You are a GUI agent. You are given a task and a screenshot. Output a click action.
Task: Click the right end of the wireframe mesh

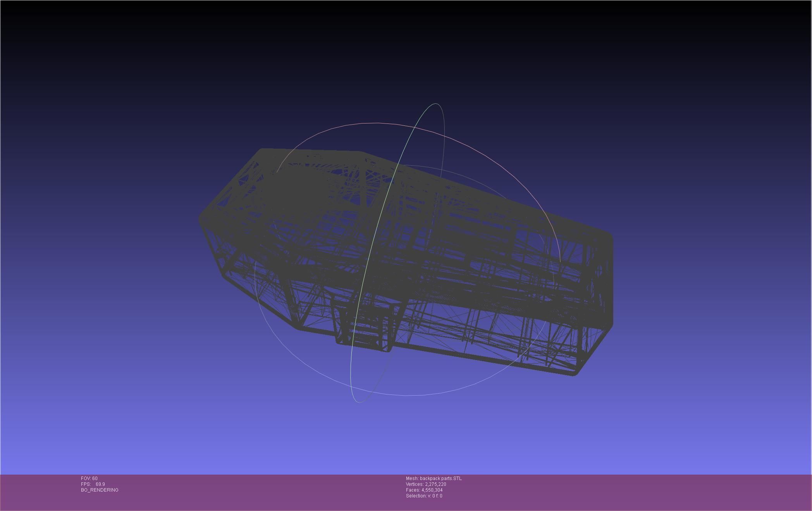pyautogui.click(x=608, y=279)
